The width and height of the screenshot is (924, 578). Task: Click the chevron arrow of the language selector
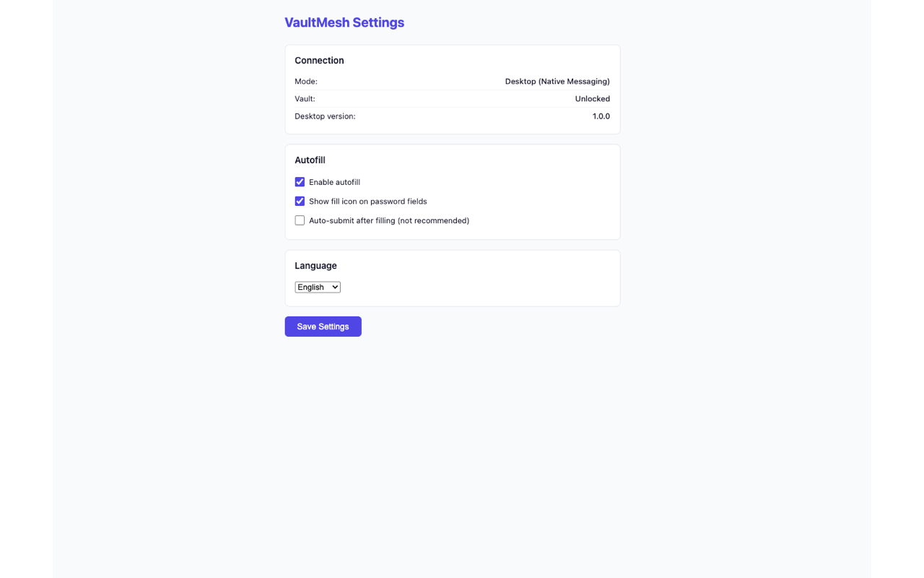pos(335,287)
